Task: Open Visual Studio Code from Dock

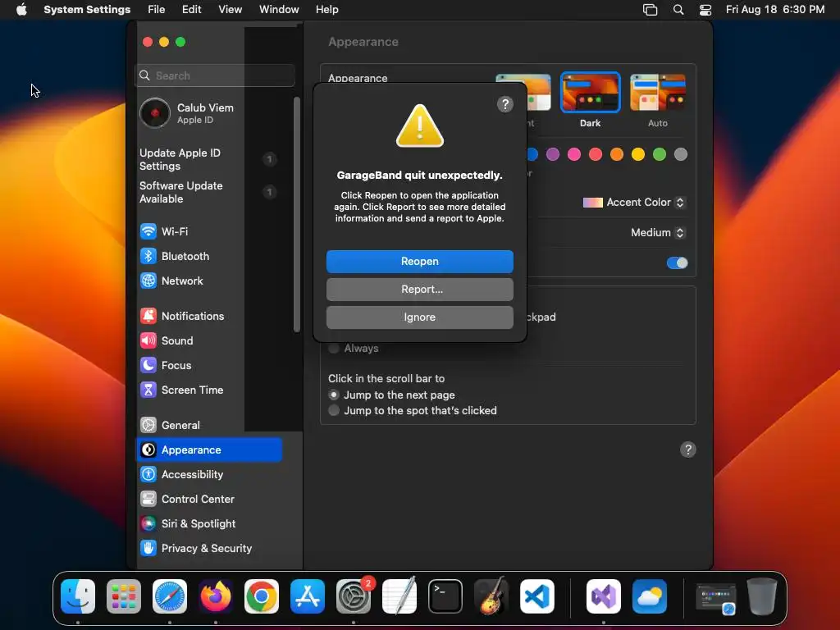Action: pyautogui.click(x=536, y=596)
